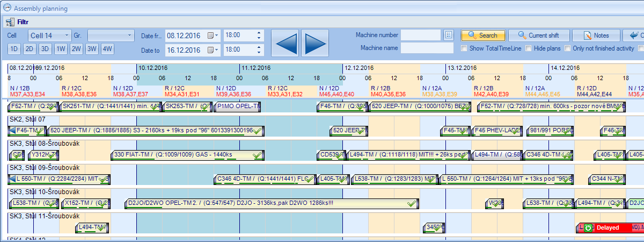Click the Assembly planning clock icon
The height and width of the screenshot is (242, 644).
[7, 8]
